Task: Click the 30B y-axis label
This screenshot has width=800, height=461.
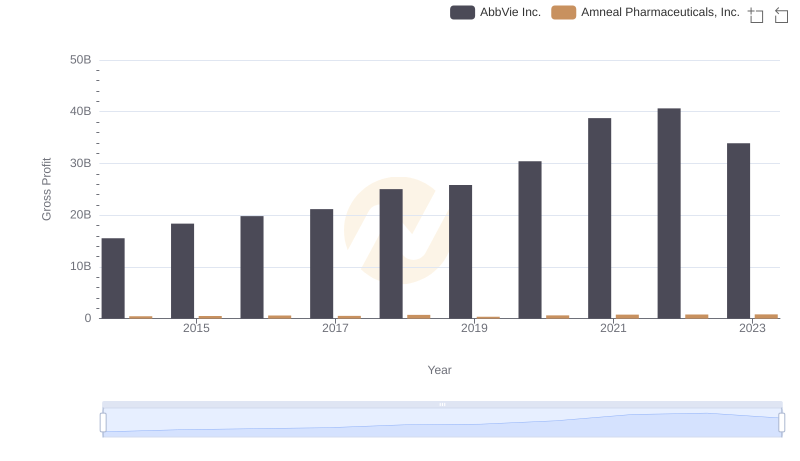Action: tap(81, 163)
